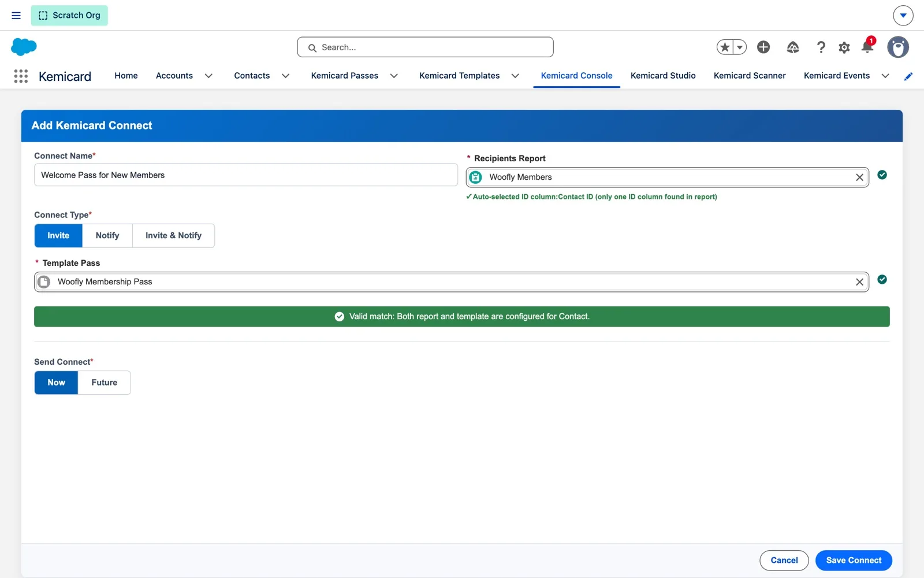Choose Now for Send Connect
Screen dimensions: 924x578
56,383
